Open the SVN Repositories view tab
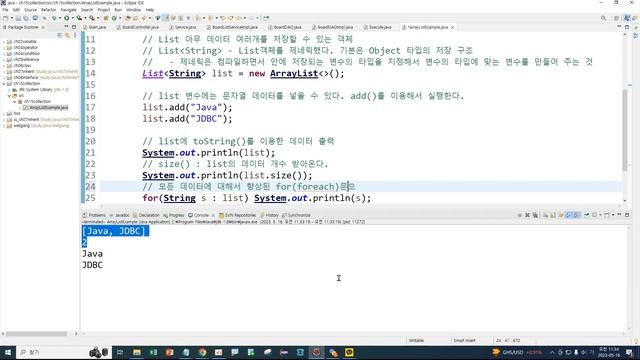The width and height of the screenshot is (640, 360). pyautogui.click(x=238, y=215)
